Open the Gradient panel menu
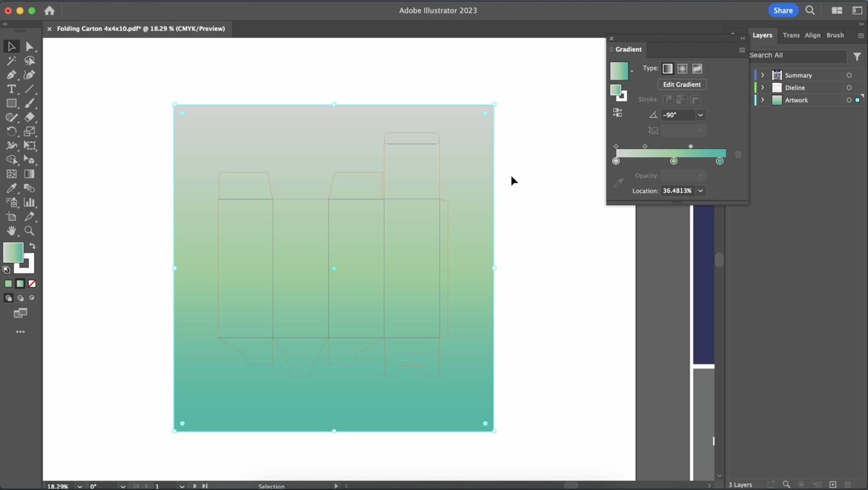Viewport: 868px width, 490px height. [x=742, y=50]
